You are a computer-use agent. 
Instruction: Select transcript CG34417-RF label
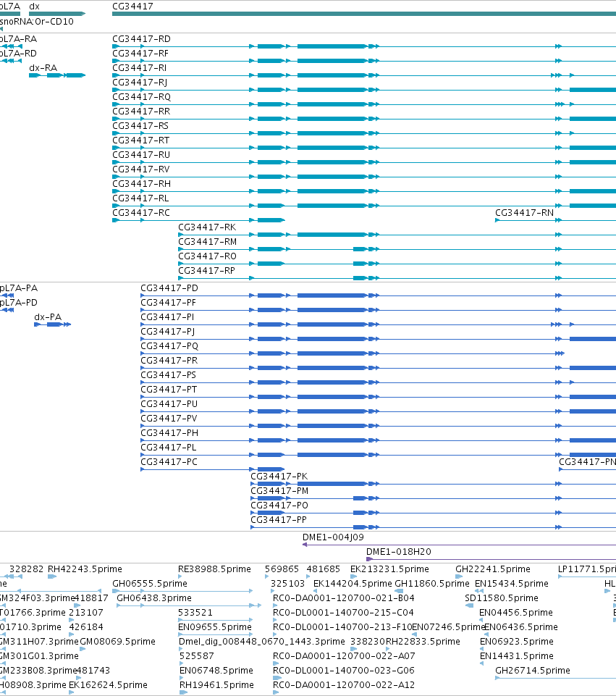pyautogui.click(x=140, y=54)
